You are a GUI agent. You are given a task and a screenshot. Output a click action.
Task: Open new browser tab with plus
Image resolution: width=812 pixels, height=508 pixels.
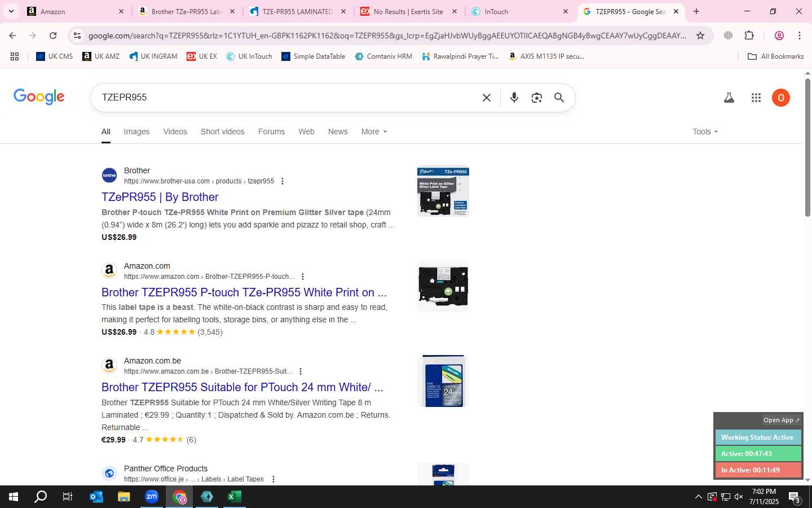696,11
